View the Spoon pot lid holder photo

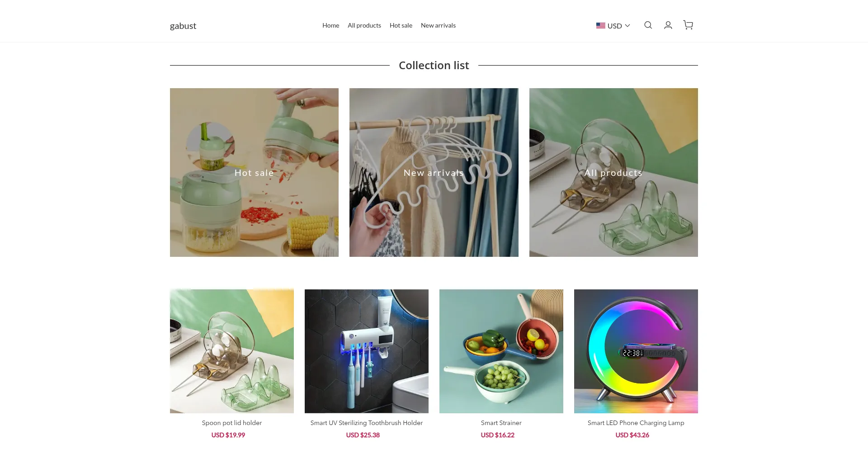pos(232,351)
